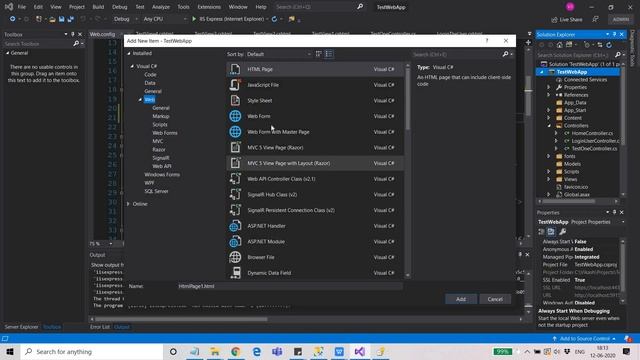
Task: Pick MVC 5 View Page with Layout icon
Action: pos(235,163)
